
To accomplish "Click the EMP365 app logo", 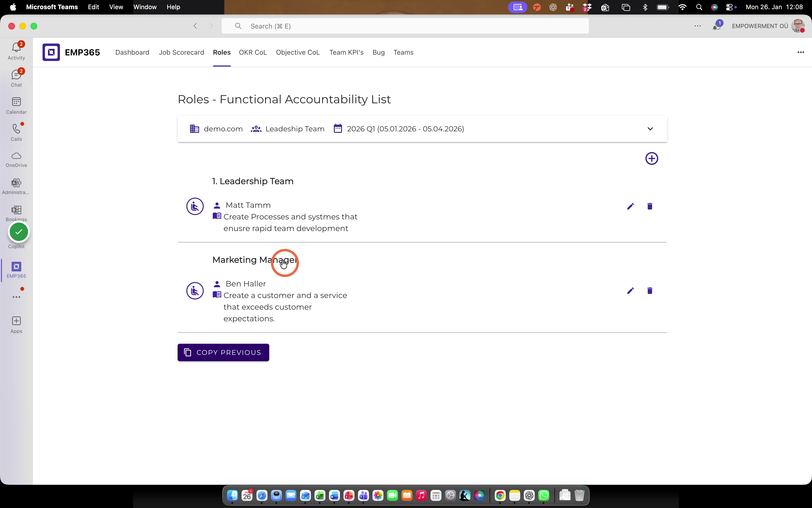I will 51,52.
